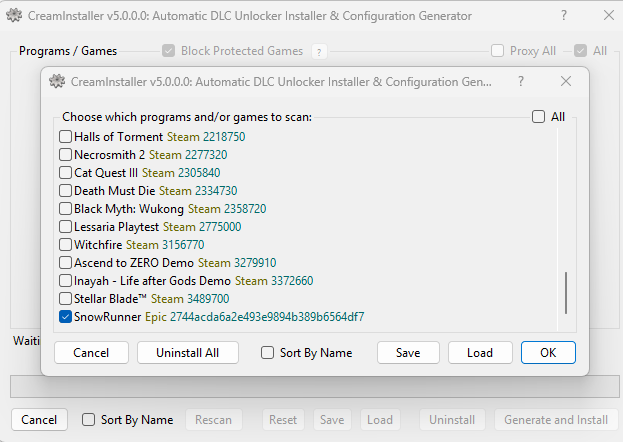Click the Uninstall All button

coord(188,353)
